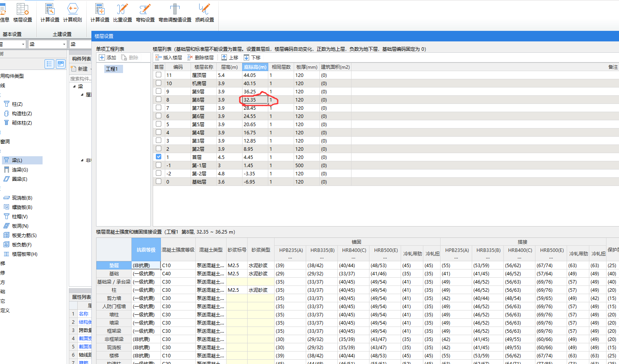Select 柱 row 砂浆类型 水泥砂浆 cell
Image resolution: width=619 pixels, height=364 pixels.
260,290
